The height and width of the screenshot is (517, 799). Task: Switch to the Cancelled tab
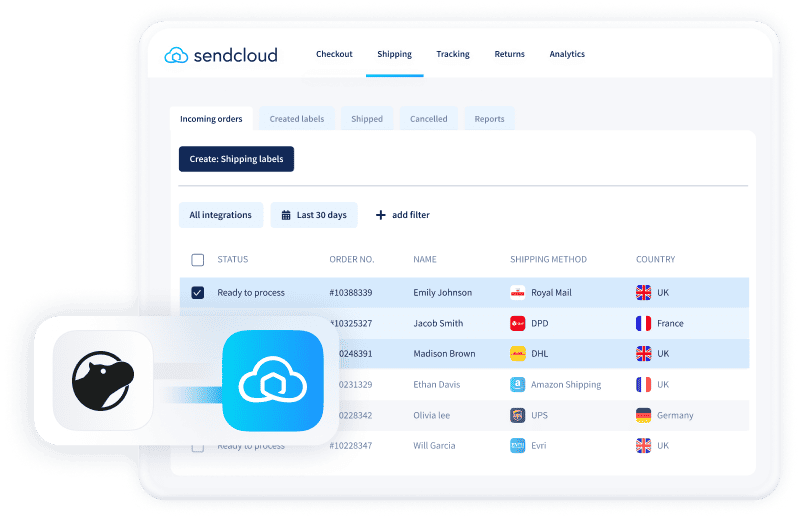tap(429, 119)
